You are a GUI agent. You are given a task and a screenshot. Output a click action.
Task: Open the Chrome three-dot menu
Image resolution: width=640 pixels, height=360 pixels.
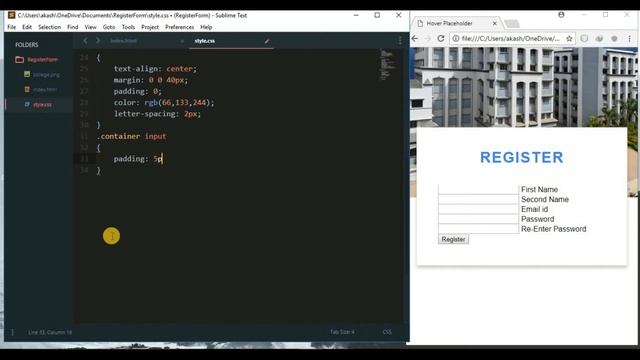click(630, 38)
